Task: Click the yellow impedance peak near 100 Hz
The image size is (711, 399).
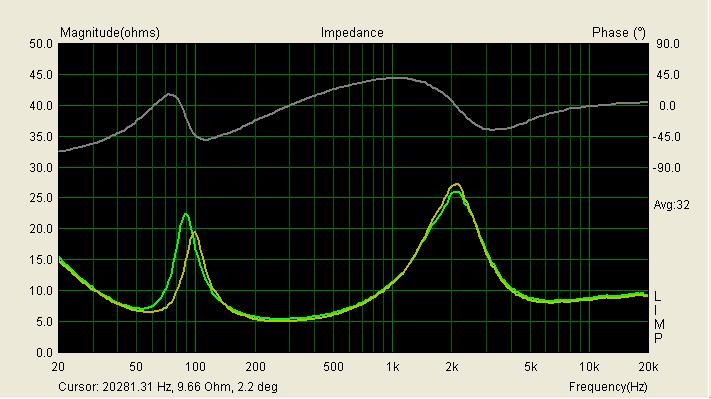Action: (195, 232)
